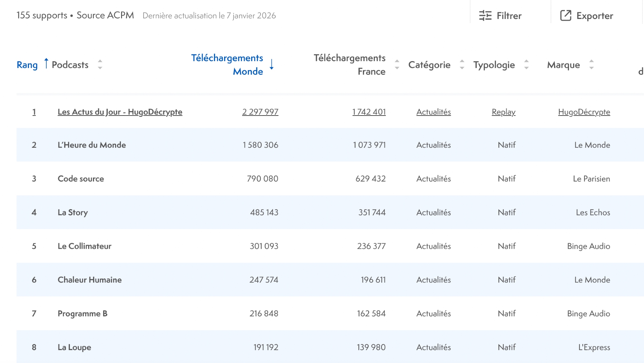Image resolution: width=644 pixels, height=363 pixels.
Task: Follow the HugoDécrypte brand link
Action: (584, 112)
